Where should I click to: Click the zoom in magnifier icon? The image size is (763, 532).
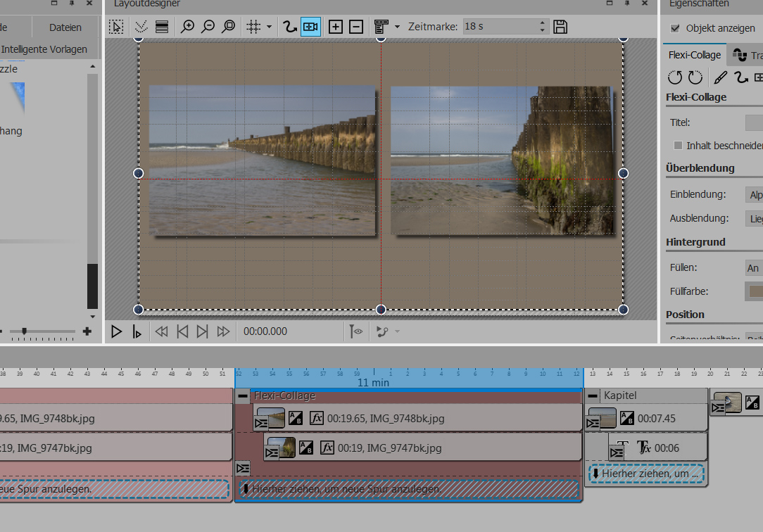[x=187, y=27]
